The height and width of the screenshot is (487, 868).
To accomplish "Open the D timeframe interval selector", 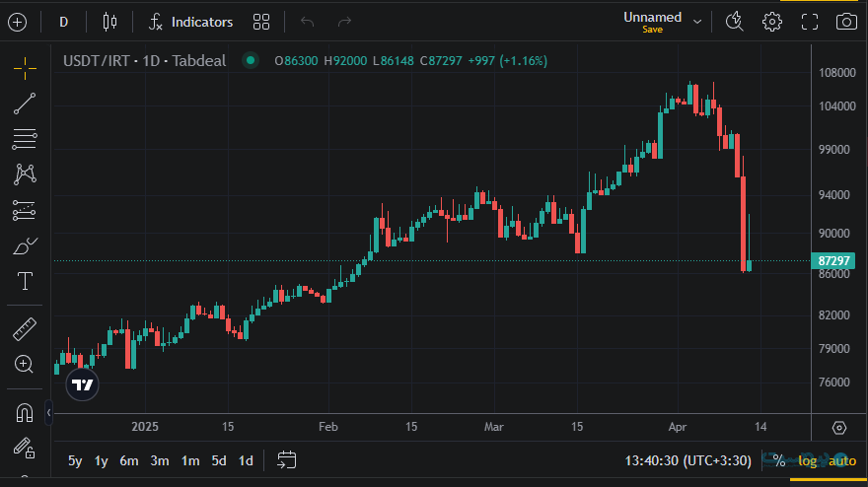I will 64,22.
